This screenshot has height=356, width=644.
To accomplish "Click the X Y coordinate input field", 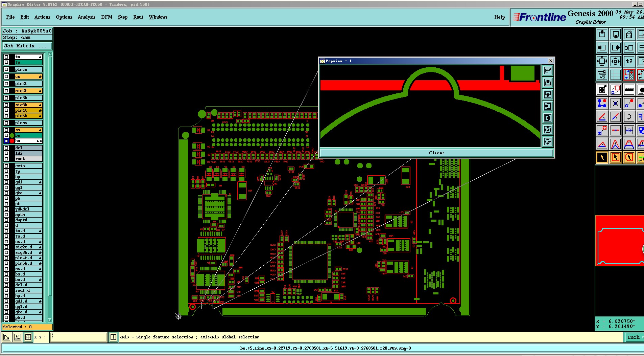I will (79, 337).
